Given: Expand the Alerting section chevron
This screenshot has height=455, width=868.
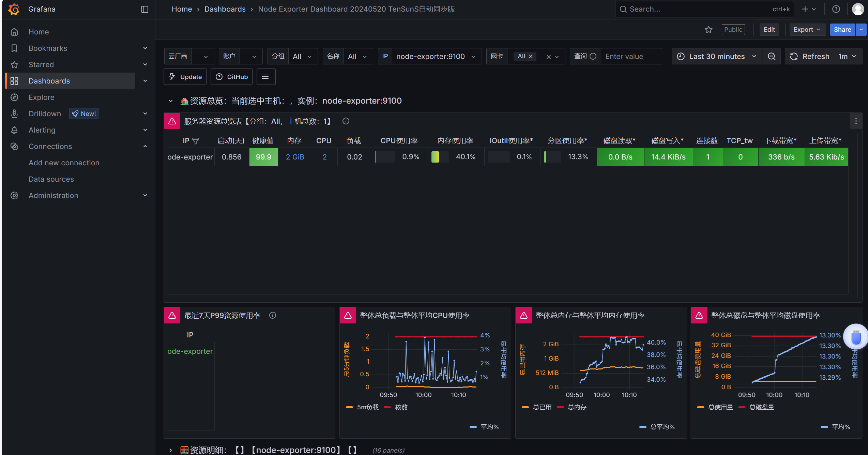Looking at the screenshot, I should [145, 130].
